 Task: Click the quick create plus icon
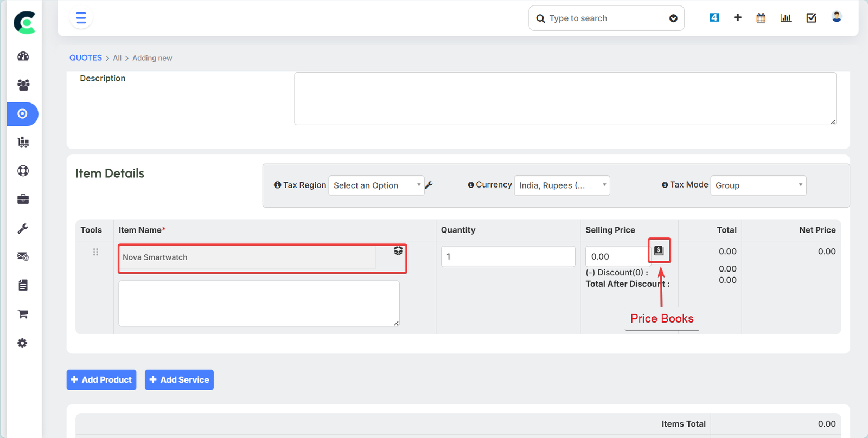[x=737, y=18]
